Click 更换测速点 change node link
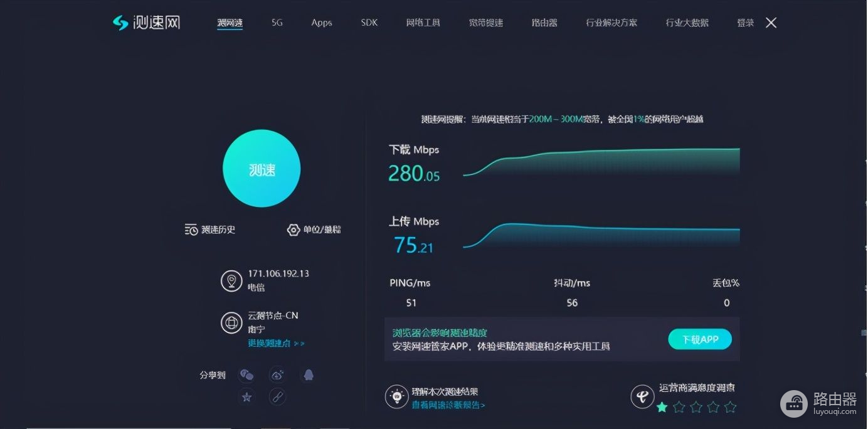Viewport: 868px width, 429px height. coord(277,344)
